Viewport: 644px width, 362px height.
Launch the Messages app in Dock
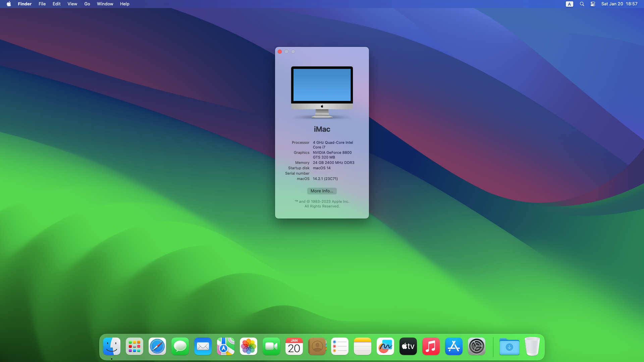(x=180, y=346)
